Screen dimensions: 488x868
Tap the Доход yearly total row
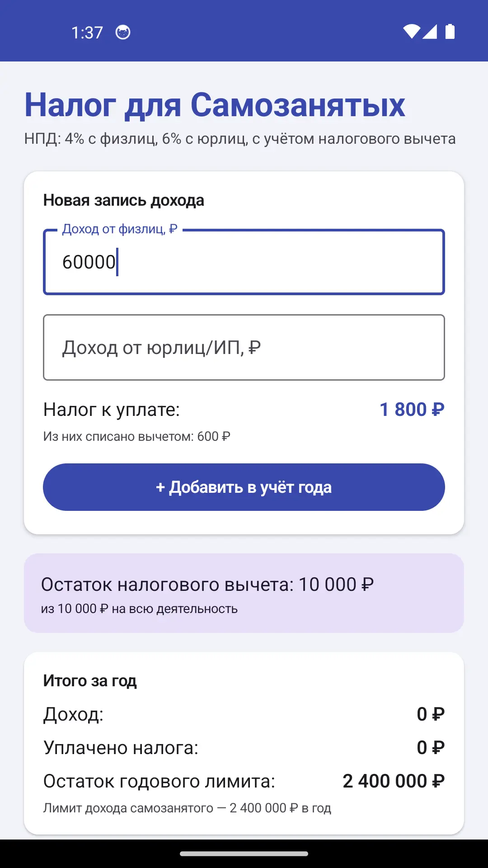244,714
